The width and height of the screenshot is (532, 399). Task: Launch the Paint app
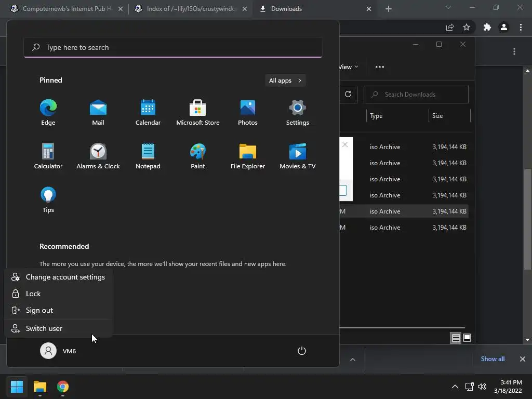click(x=198, y=156)
